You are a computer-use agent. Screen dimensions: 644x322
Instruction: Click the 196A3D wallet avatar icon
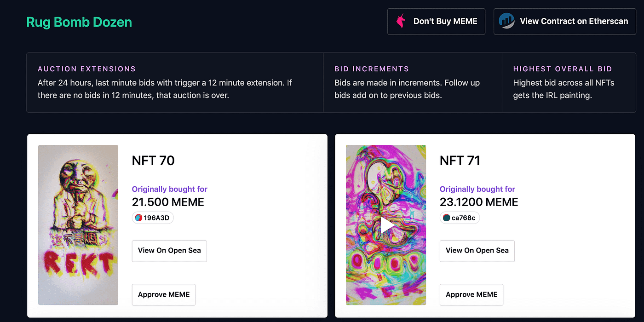pyautogui.click(x=139, y=218)
